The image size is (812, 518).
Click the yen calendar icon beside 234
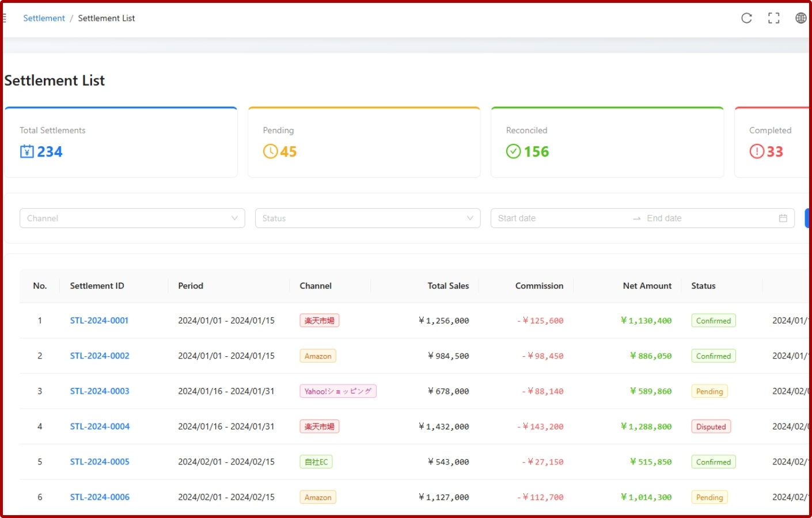[27, 151]
